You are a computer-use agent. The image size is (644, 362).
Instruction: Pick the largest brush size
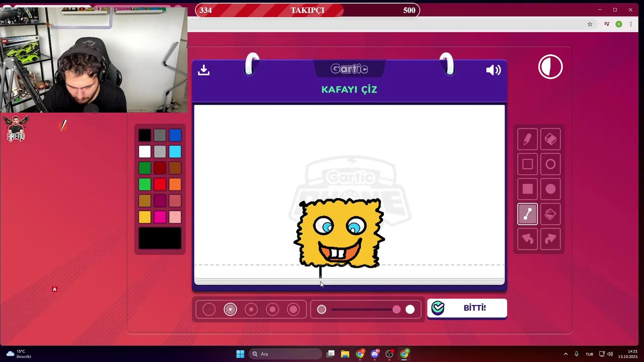[293, 310]
